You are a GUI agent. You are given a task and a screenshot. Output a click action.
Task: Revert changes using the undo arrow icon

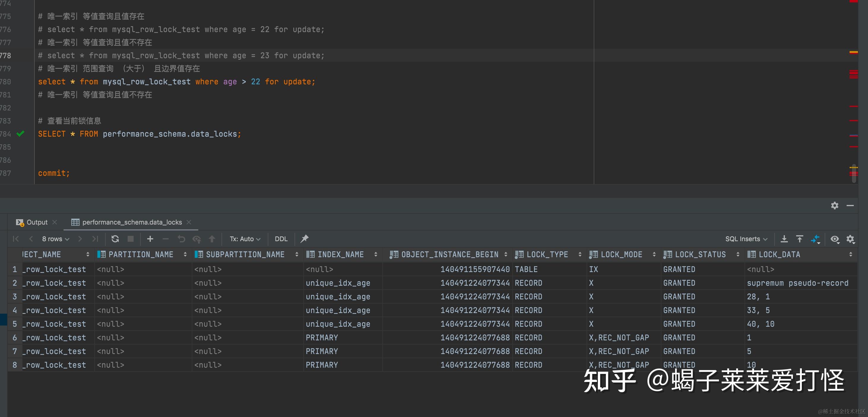(181, 239)
